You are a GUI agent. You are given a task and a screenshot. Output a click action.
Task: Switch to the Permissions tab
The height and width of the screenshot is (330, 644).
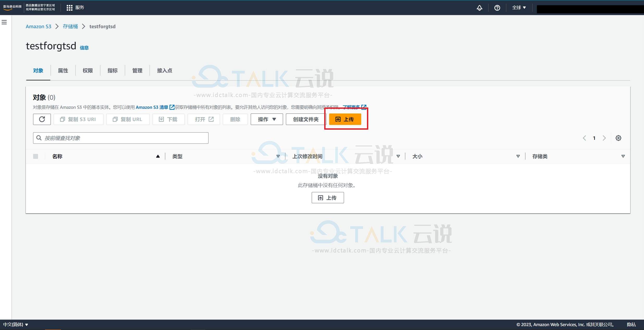coord(88,71)
